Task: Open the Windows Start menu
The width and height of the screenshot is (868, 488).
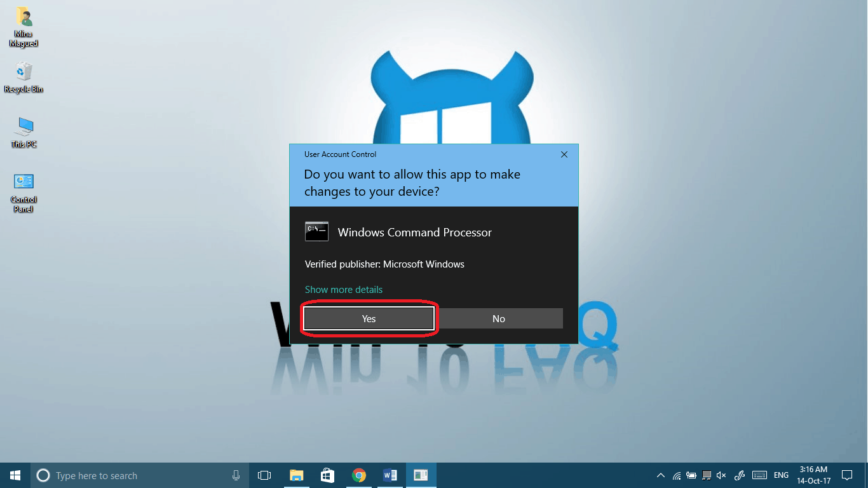Action: (15, 475)
